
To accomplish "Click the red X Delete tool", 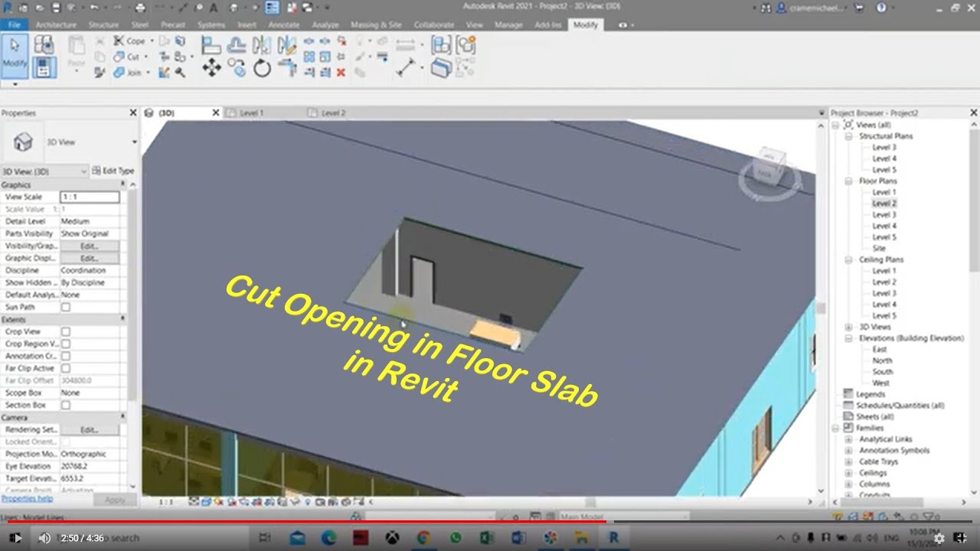I will tap(341, 73).
